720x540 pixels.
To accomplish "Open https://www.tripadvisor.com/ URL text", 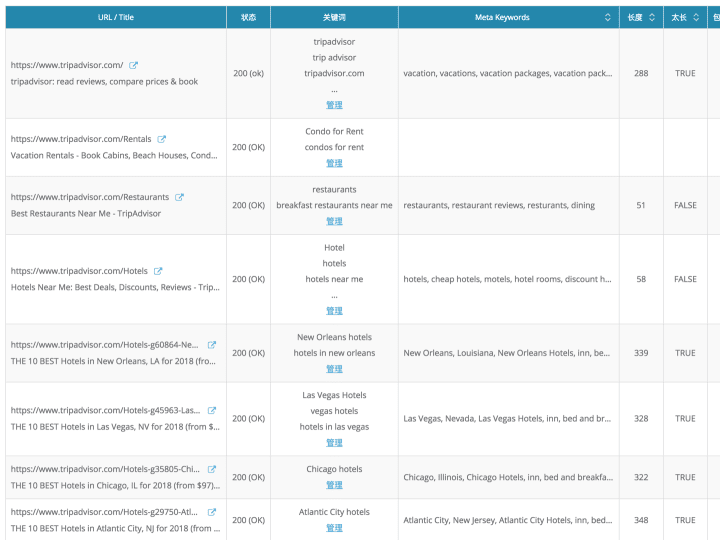I will coord(67,65).
